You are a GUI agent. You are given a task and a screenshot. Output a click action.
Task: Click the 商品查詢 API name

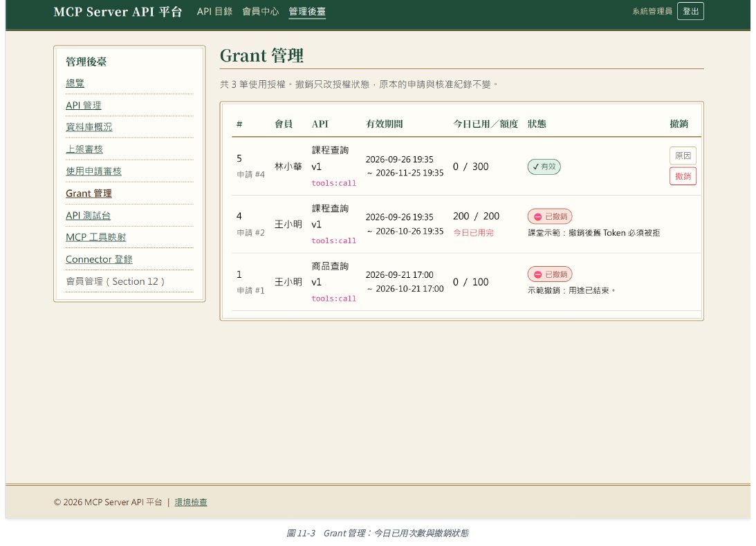click(x=330, y=266)
